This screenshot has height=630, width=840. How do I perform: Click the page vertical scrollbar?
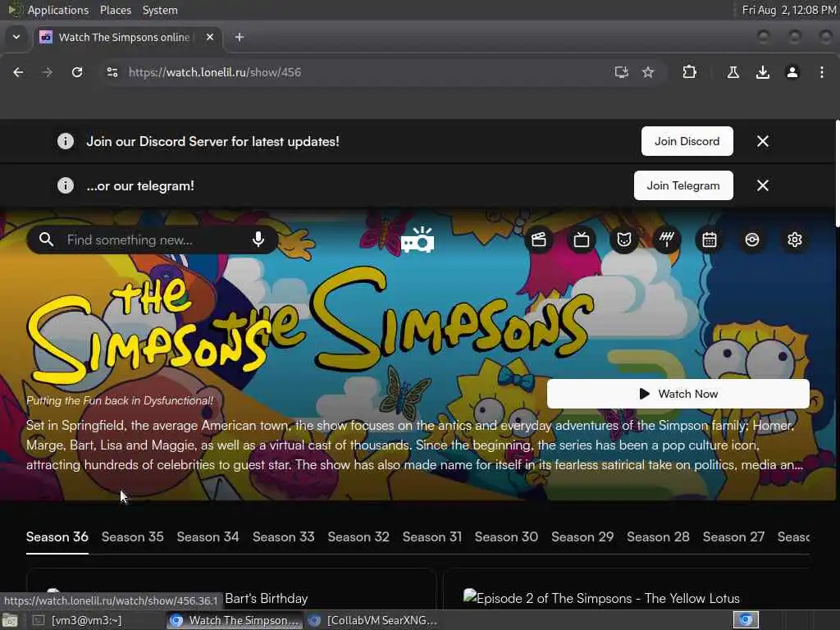837,173
